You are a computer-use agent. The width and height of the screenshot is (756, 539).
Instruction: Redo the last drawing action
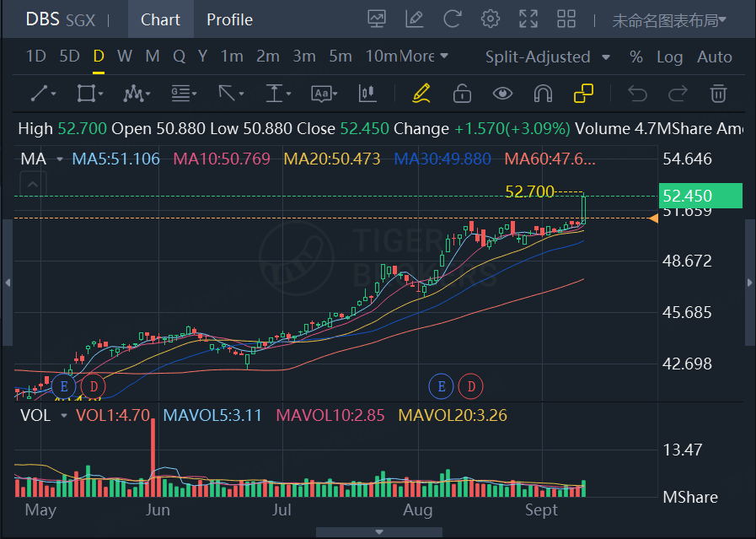pos(678,93)
